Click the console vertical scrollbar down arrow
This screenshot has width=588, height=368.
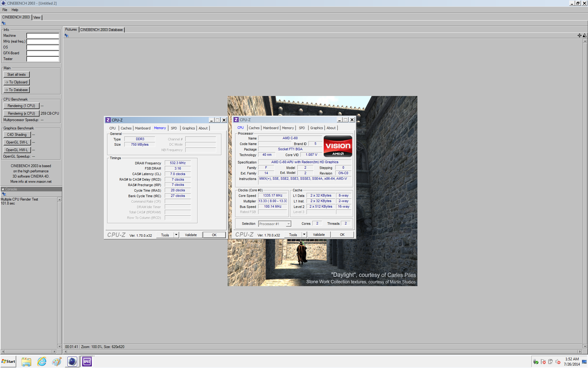[x=59, y=347]
